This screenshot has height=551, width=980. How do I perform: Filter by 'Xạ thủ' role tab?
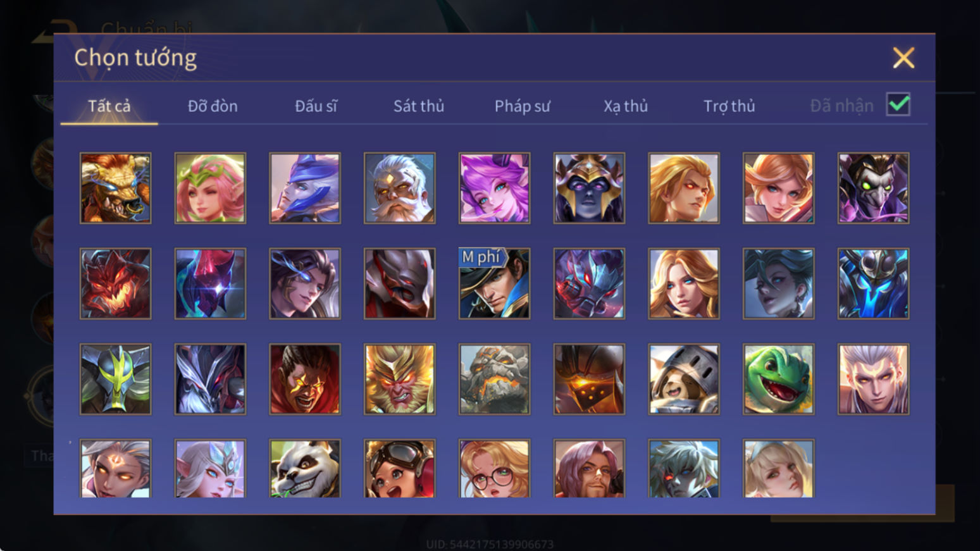coord(626,106)
